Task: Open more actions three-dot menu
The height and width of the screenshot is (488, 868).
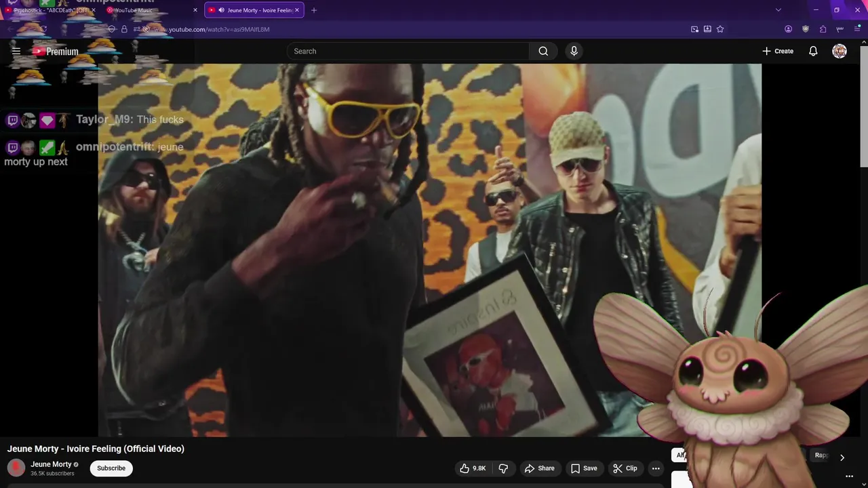Action: [x=656, y=468]
